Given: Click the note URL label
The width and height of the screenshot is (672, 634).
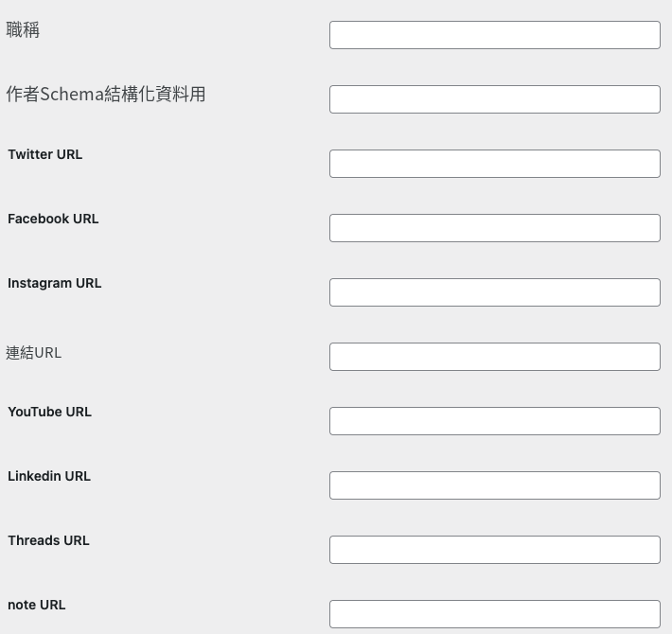Looking at the screenshot, I should coord(36,605).
